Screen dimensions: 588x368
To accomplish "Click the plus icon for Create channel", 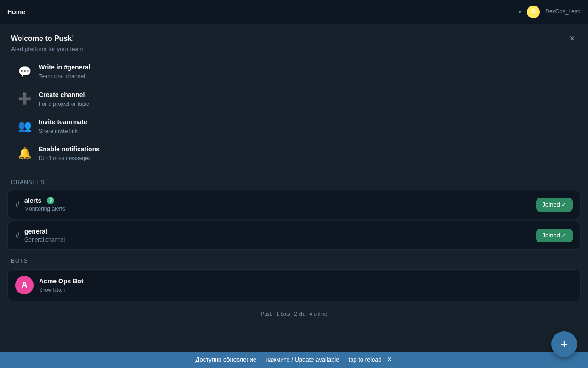I will pyautogui.click(x=25, y=99).
